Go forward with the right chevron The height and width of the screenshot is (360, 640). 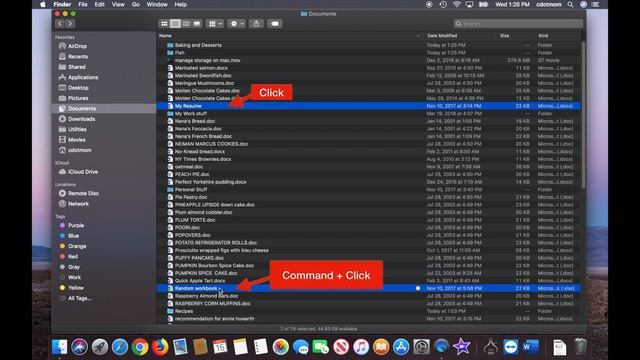tap(70, 24)
